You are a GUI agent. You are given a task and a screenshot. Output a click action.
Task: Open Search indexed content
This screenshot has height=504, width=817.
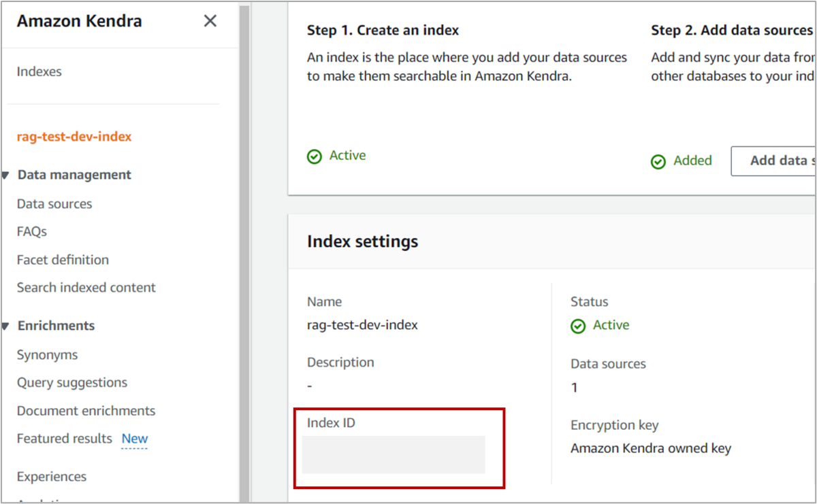click(x=86, y=288)
